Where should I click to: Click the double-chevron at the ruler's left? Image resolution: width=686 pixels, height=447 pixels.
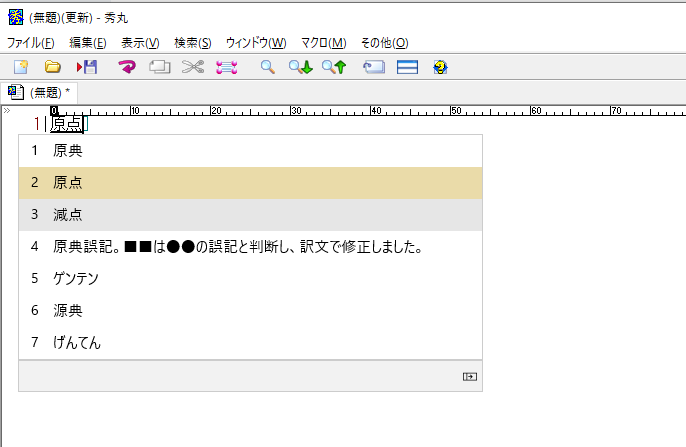[7, 111]
